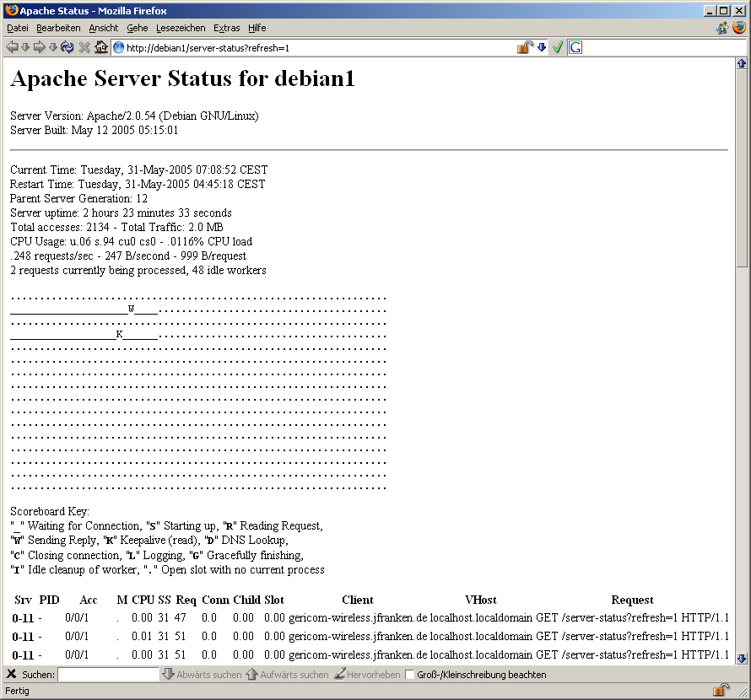Click Aufwärts suchen button

coord(288,675)
